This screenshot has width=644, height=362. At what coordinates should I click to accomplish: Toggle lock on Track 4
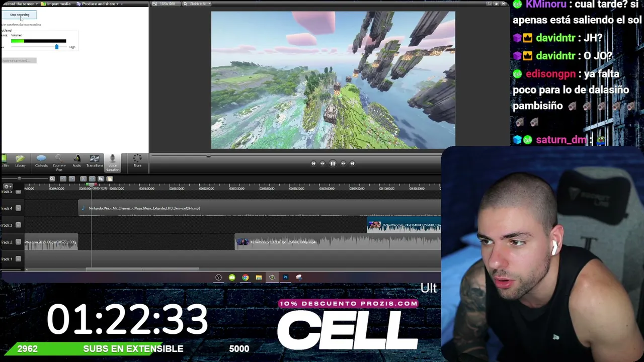[x=19, y=208]
